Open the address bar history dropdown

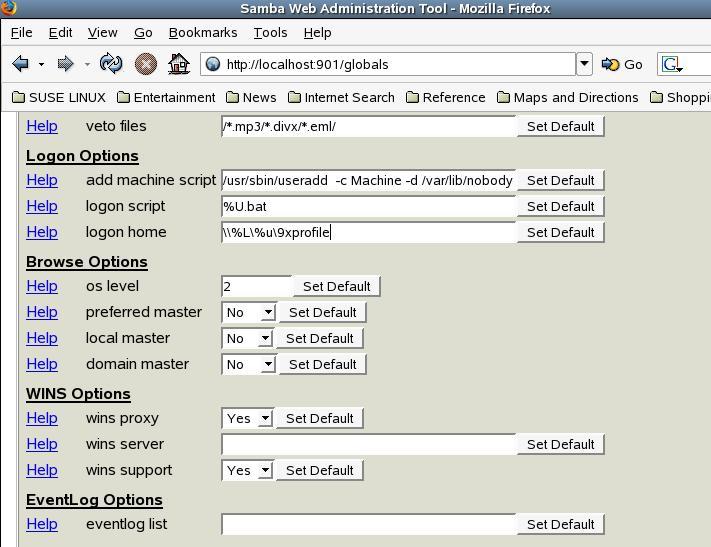pyautogui.click(x=584, y=64)
